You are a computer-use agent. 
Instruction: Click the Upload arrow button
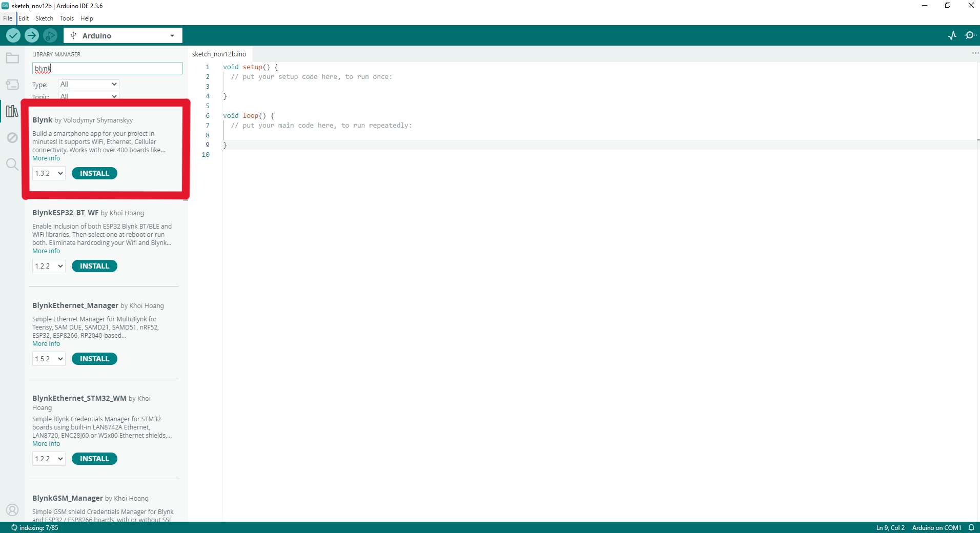pos(32,35)
